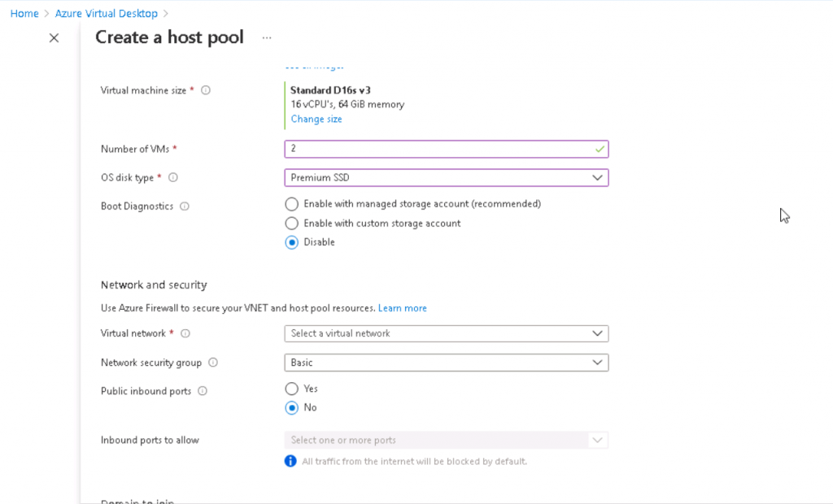Click the X to close the blade

tap(54, 37)
